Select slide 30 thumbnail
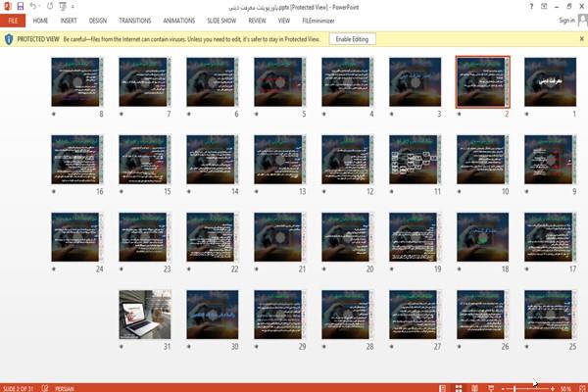 point(213,315)
